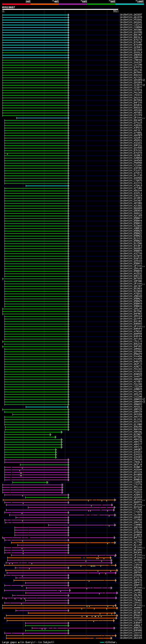Open hit UniRef100_Q4RM61
The width and height of the screenshot is (146, 644).
tap(131, 590)
